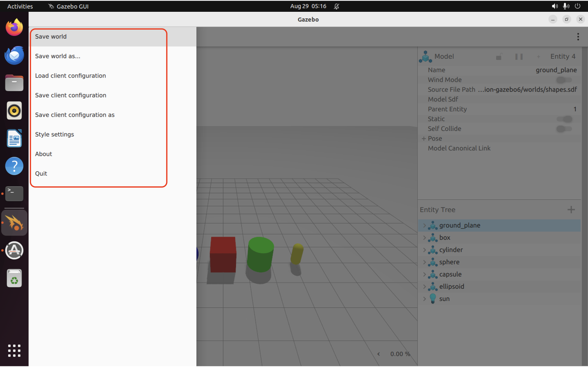Open Terminal from the Ubuntu dock

click(14, 193)
